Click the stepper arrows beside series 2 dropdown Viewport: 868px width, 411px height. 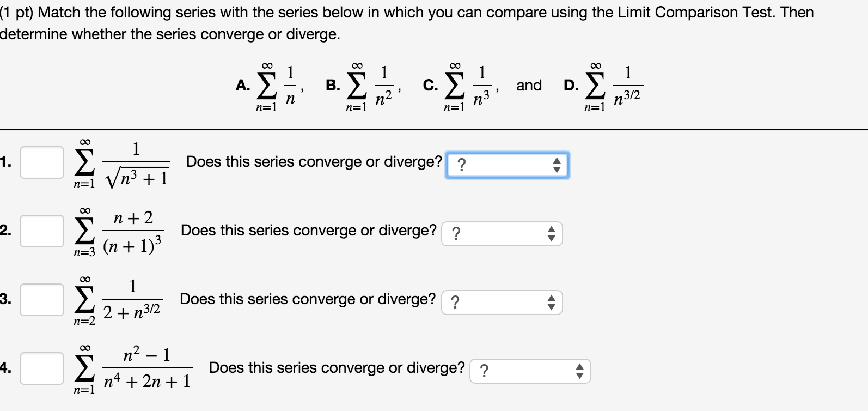pos(552,234)
